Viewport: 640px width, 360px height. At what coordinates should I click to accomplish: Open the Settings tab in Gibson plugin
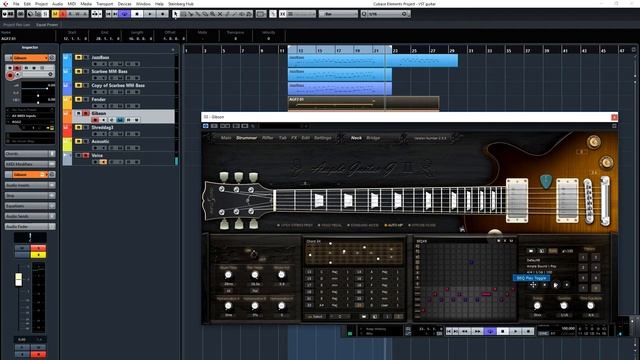click(322, 138)
